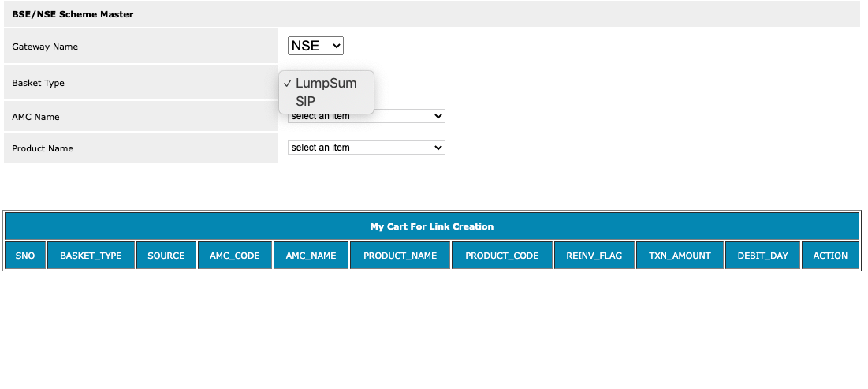Click the Basket Type label
Screen dimensions: 868x389
click(x=38, y=83)
